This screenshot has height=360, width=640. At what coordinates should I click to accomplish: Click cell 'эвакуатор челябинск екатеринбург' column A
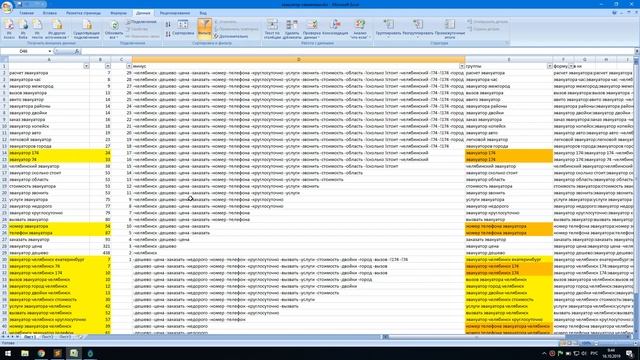[x=49, y=260]
